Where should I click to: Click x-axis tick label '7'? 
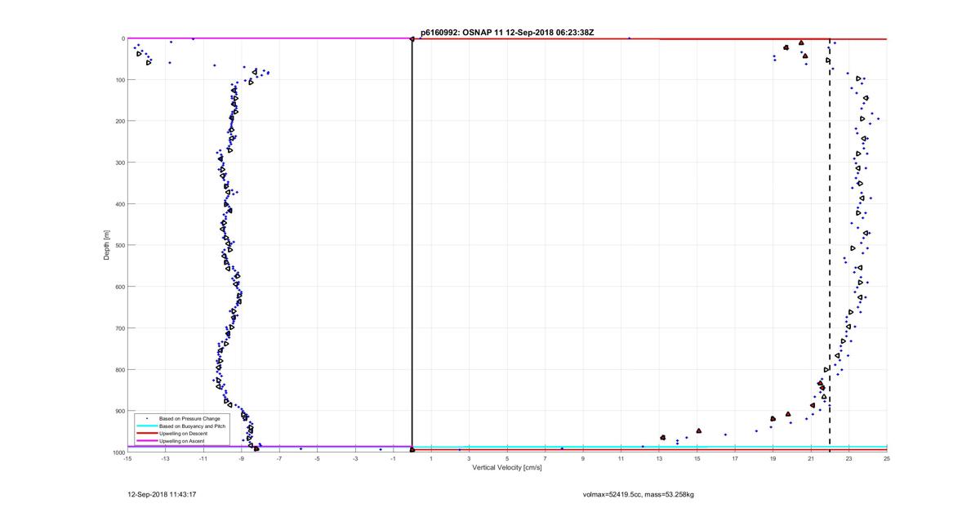[x=546, y=458]
